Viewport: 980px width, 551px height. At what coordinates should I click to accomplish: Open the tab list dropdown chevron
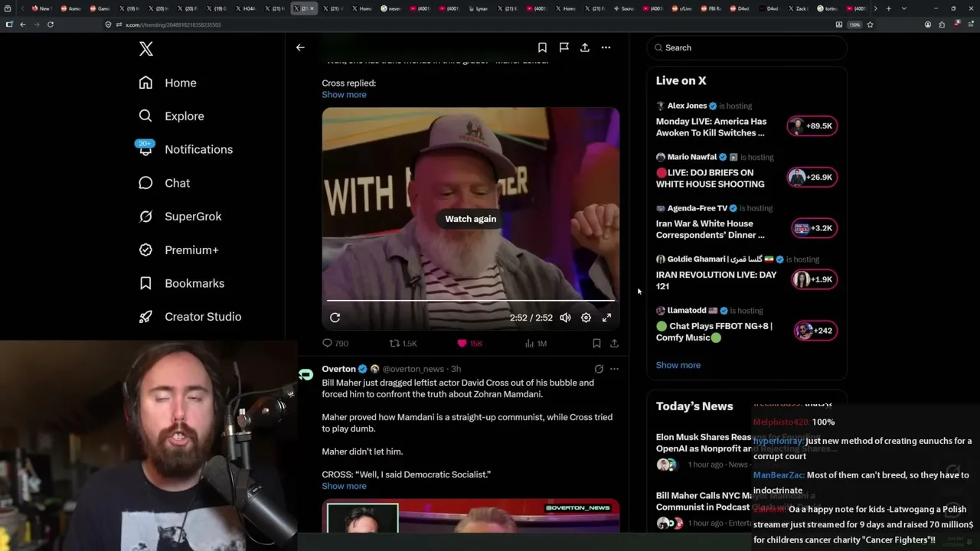point(904,8)
